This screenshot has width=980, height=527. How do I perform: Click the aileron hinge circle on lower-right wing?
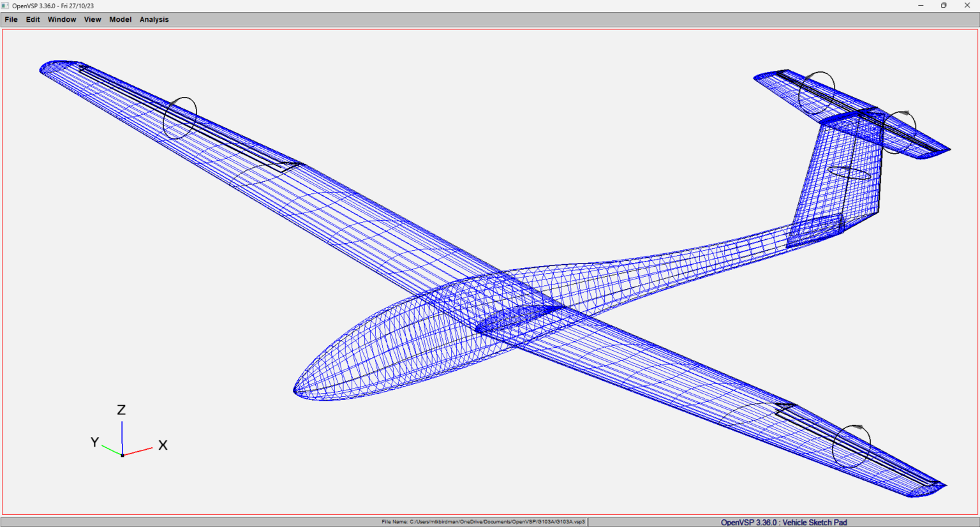[851, 446]
